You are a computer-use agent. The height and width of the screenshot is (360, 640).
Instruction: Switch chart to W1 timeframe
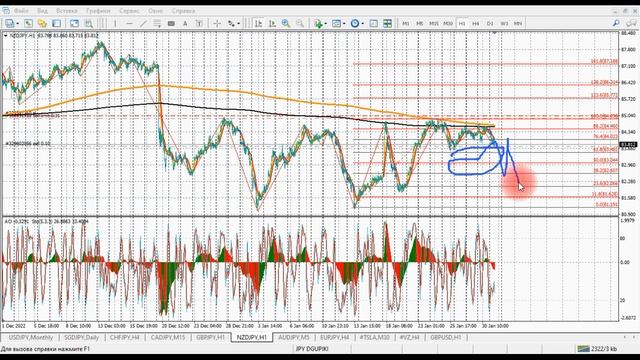(504, 24)
